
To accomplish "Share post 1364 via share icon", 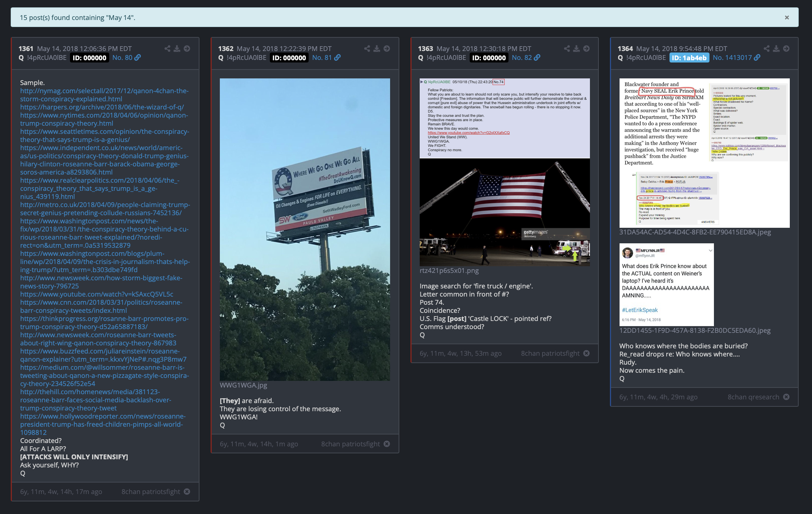I will click(766, 48).
